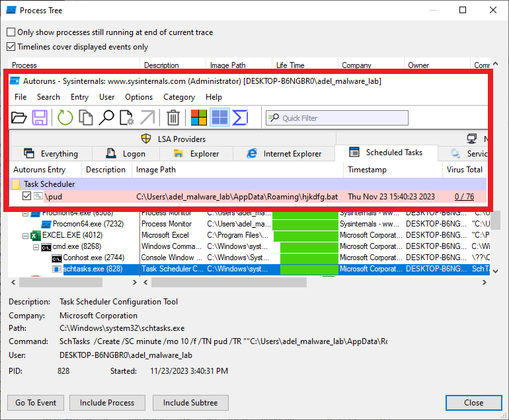Click the Autoruns title bar icon

15,81
